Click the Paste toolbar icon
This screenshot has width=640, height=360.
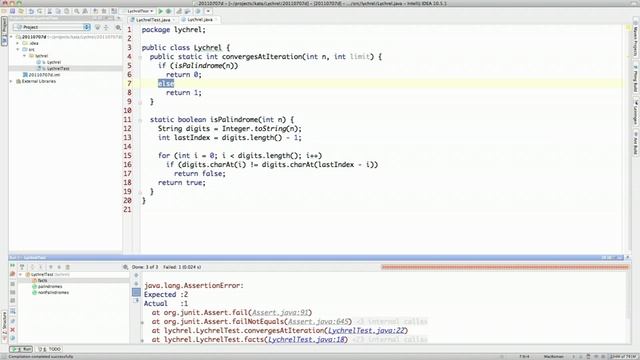point(67,11)
